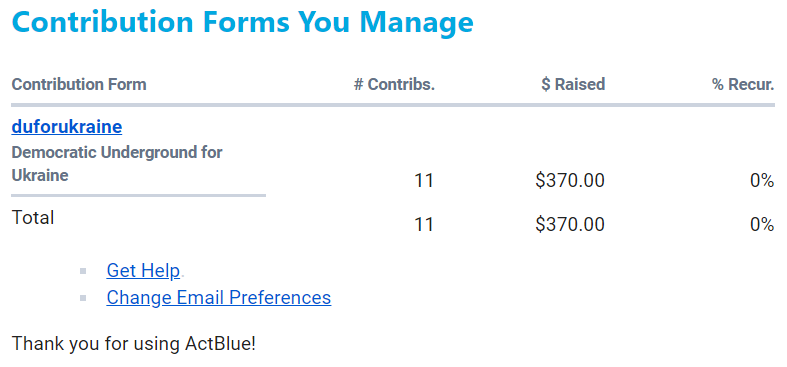Click the Contribution Forms You Manage heading
This screenshot has height=367, width=787.
tap(242, 22)
